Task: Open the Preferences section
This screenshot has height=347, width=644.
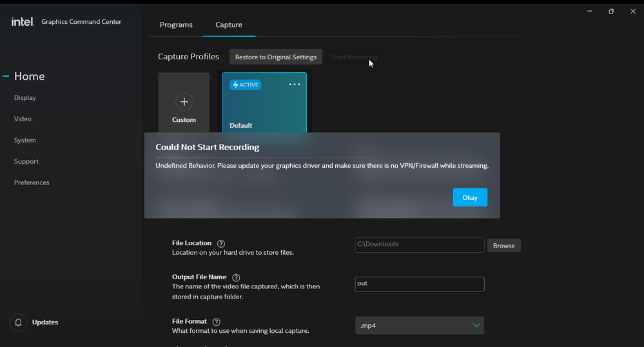Action: tap(32, 183)
